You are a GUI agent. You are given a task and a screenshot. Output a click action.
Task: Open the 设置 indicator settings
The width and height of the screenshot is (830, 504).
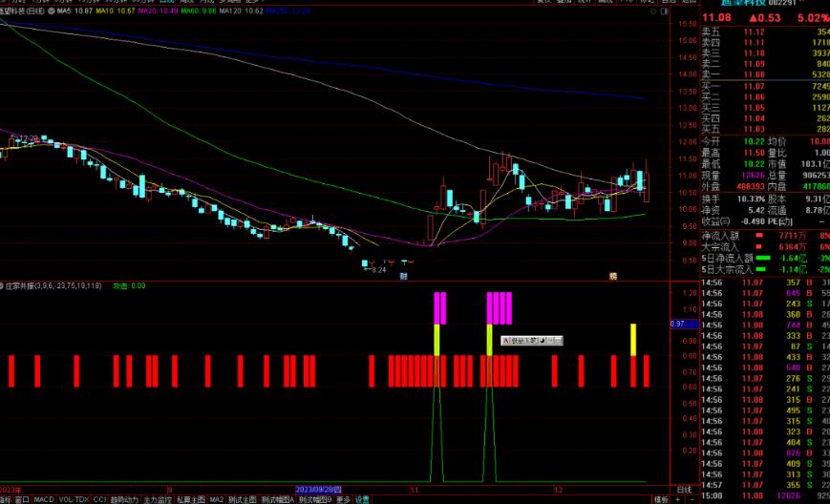(x=362, y=500)
